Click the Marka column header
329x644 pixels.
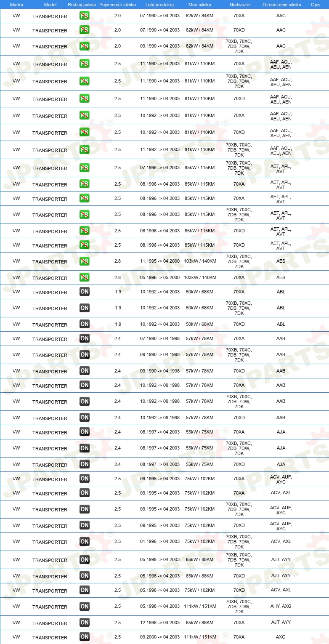pyautogui.click(x=16, y=4)
